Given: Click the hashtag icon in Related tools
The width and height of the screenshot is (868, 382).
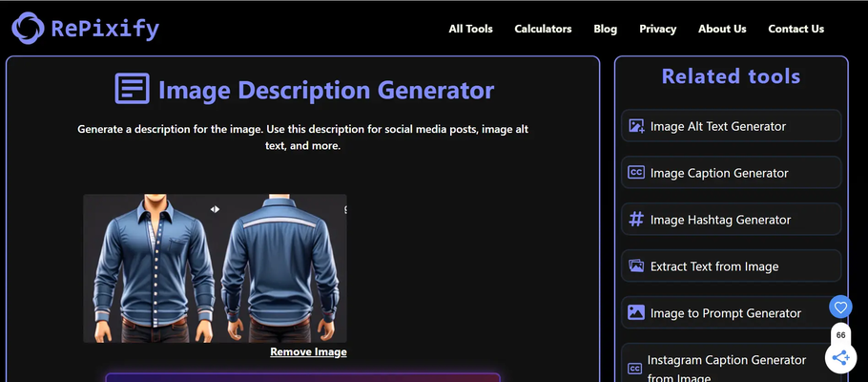Looking at the screenshot, I should (636, 220).
